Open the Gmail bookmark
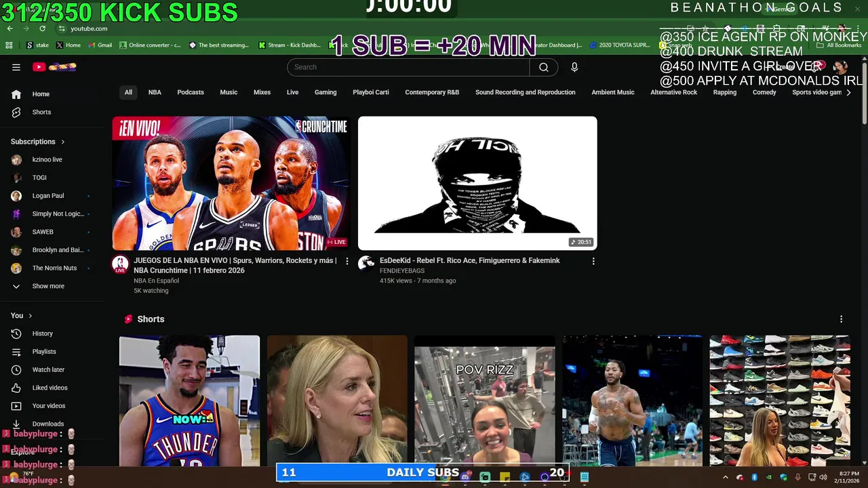 [99, 45]
